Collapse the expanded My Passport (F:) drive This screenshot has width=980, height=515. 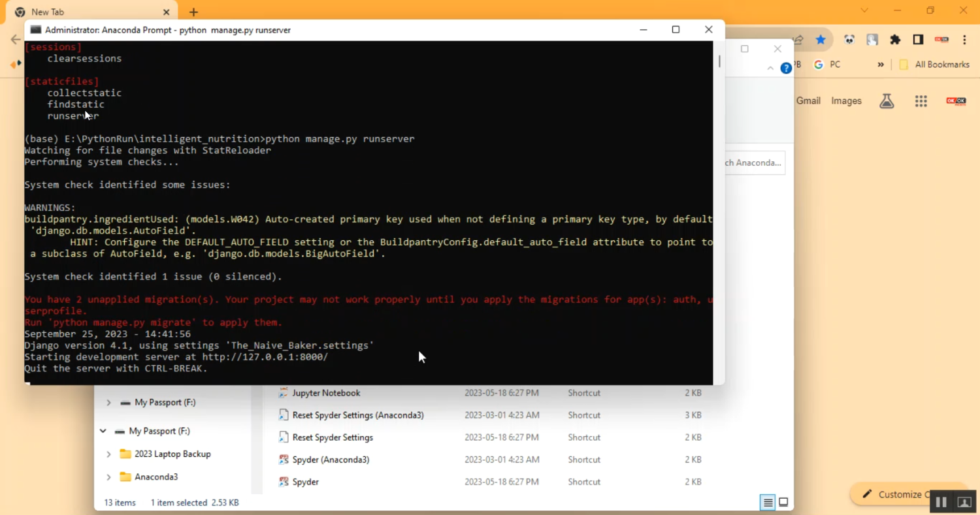tap(103, 431)
